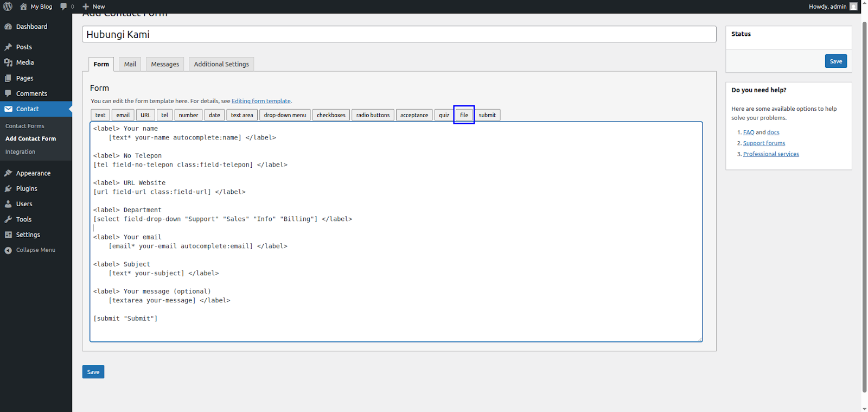
Task: Insert a drop-down menu tag
Action: pyautogui.click(x=285, y=115)
